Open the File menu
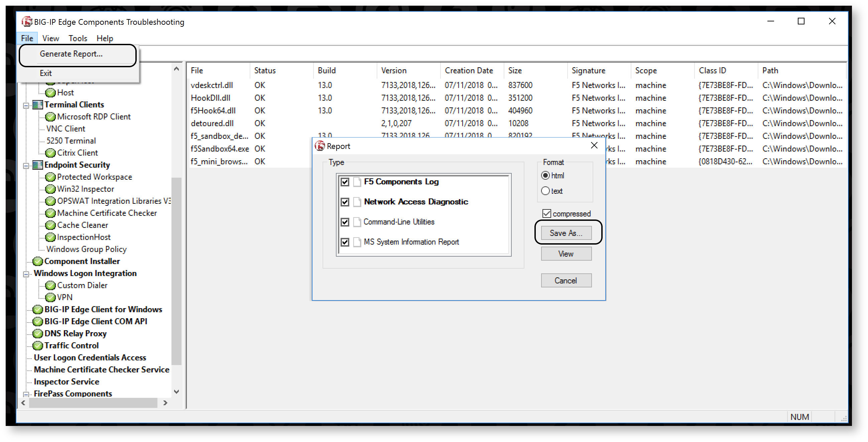868x442 pixels. tap(27, 38)
